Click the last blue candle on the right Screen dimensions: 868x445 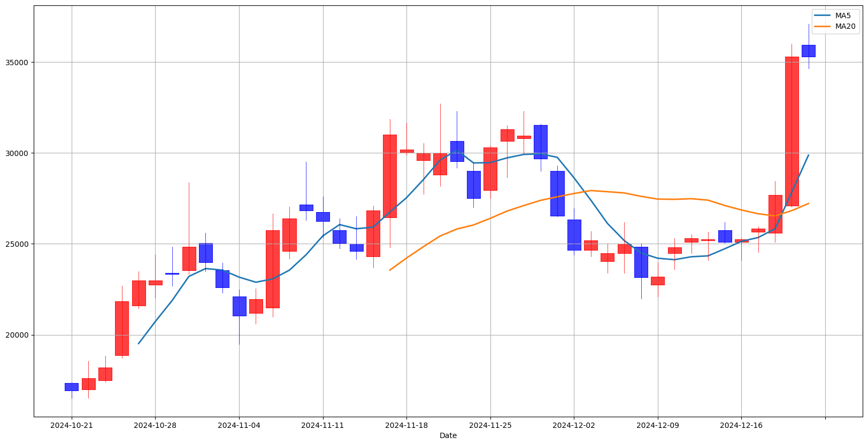click(x=808, y=51)
